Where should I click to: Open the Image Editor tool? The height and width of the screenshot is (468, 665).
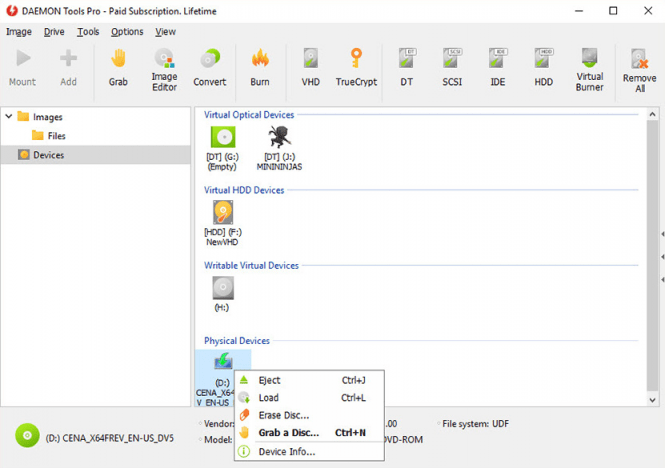165,70
